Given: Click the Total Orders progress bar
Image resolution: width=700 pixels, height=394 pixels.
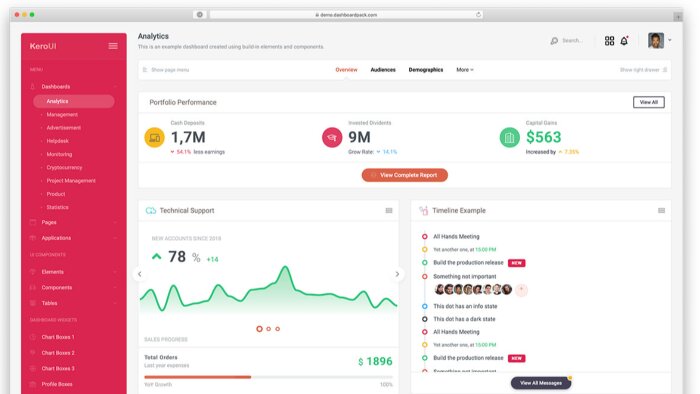Looking at the screenshot, I should 268,377.
